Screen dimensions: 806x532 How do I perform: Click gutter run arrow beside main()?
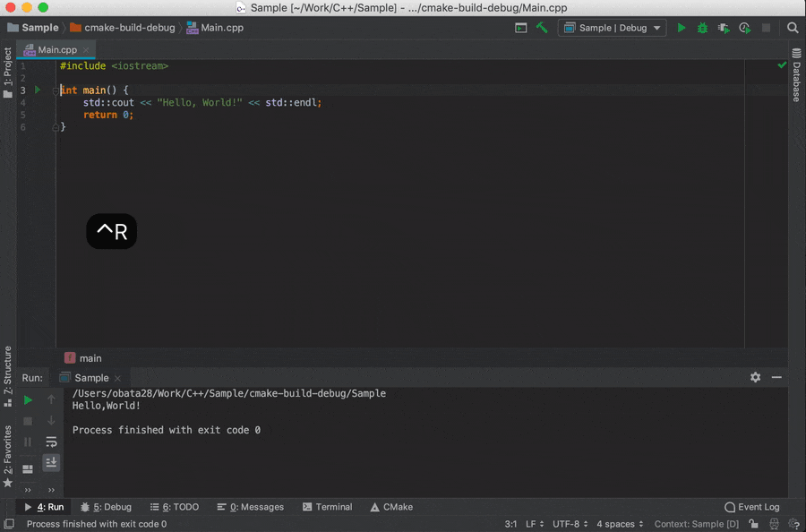click(38, 90)
